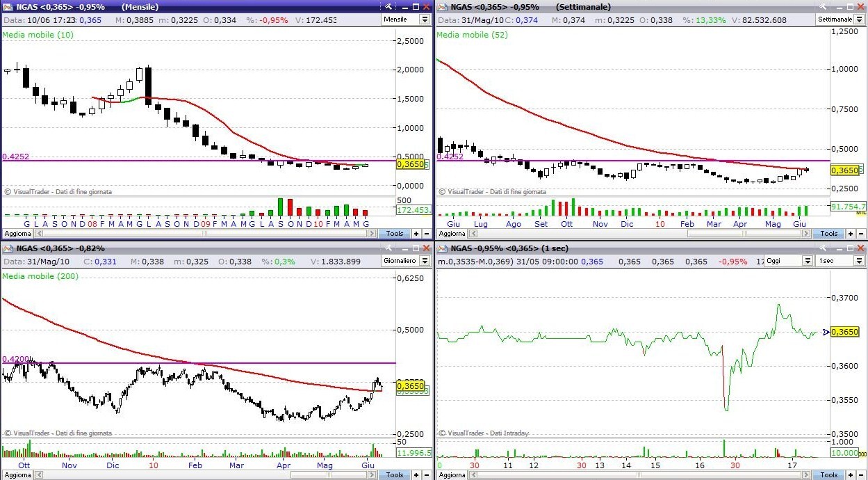The width and height of the screenshot is (868, 480).
Task: Click Aggiorna on the Mensile chart
Action: coord(17,234)
